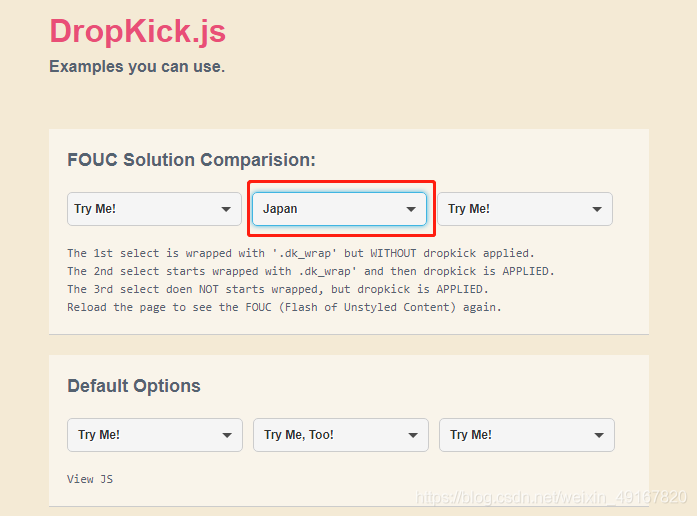
Task: Click the caret on the Try Me, Too! select
Action: pos(413,435)
